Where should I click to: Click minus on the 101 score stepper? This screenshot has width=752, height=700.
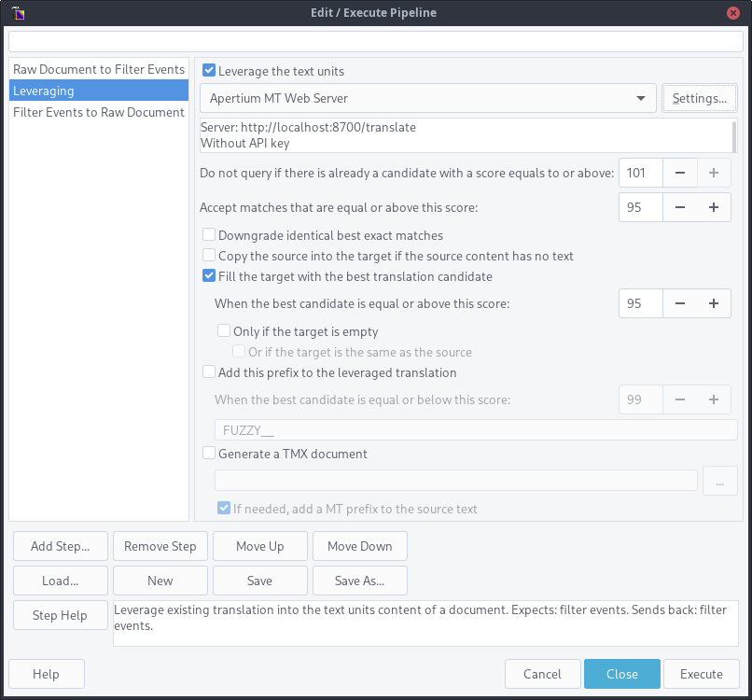[x=679, y=173]
